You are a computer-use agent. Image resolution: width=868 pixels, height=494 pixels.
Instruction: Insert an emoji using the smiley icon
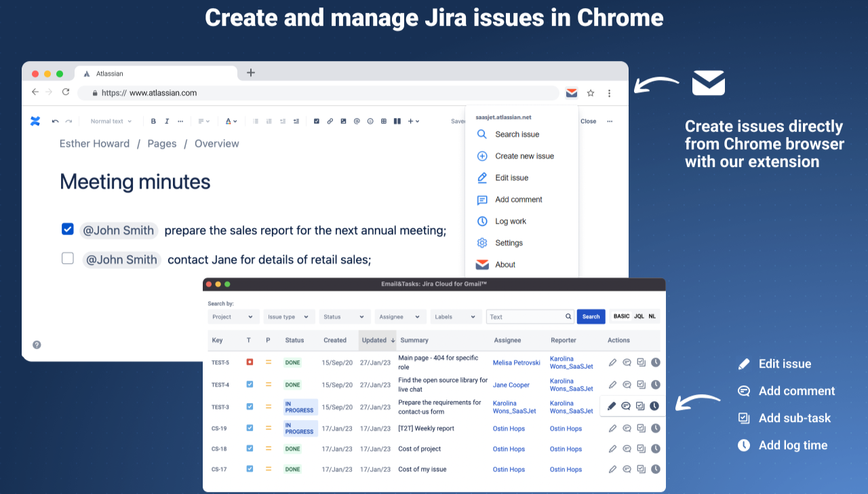[370, 121]
